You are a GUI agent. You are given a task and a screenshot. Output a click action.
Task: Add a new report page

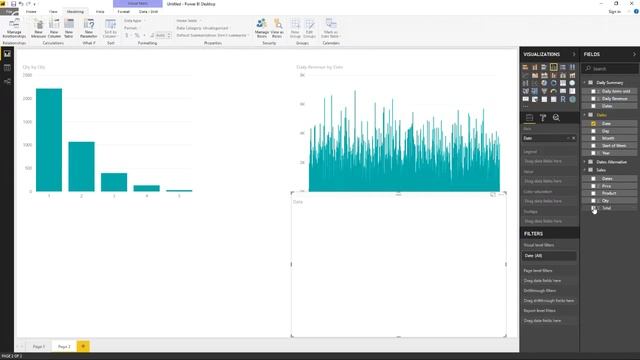point(83,347)
